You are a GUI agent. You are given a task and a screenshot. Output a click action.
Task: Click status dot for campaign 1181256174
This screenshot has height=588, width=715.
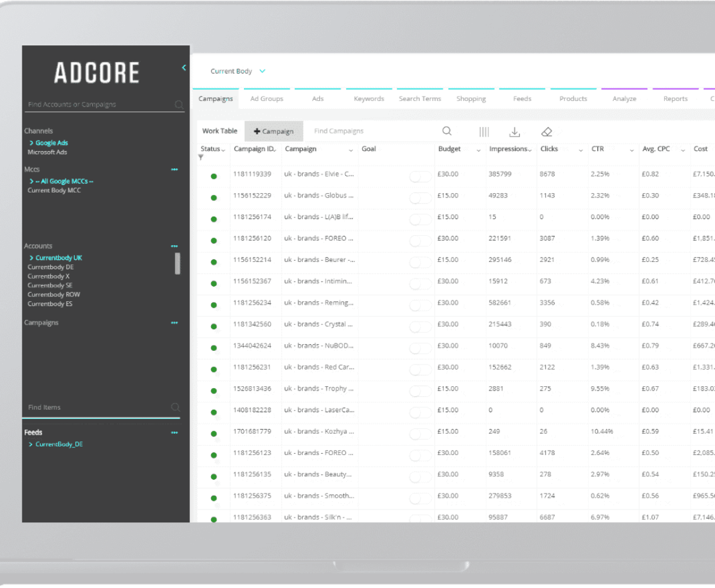coord(214,219)
